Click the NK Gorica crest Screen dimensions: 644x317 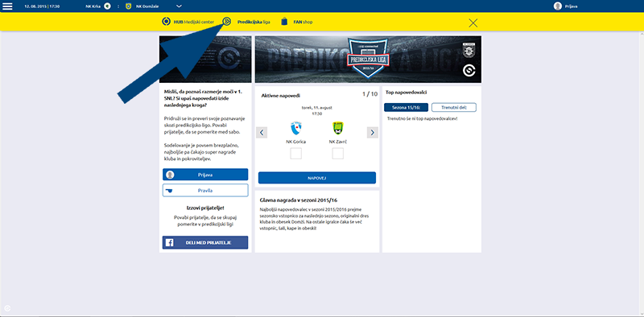pyautogui.click(x=295, y=129)
